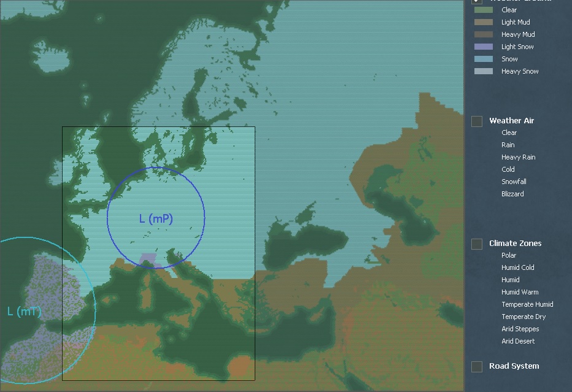The image size is (572, 392).
Task: Click the Humid Warm climate label
Action: (x=520, y=292)
